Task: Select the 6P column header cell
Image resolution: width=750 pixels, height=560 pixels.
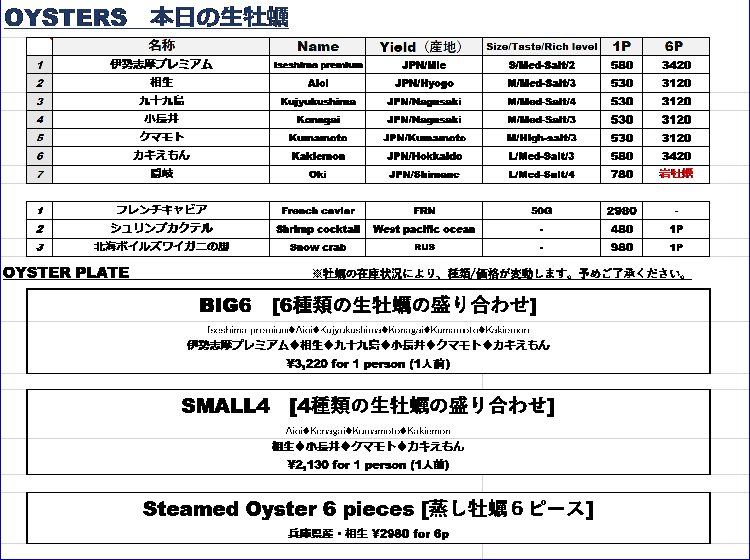Action: tap(676, 46)
